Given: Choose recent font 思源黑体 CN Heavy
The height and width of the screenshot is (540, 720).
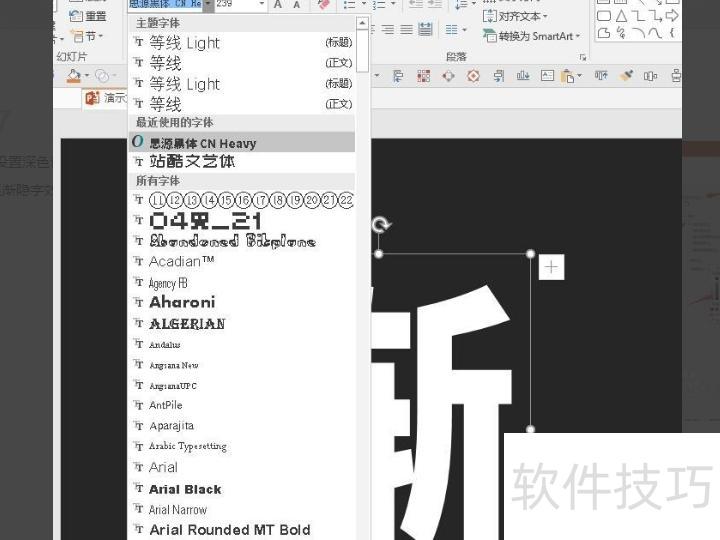Looking at the screenshot, I should (x=242, y=142).
